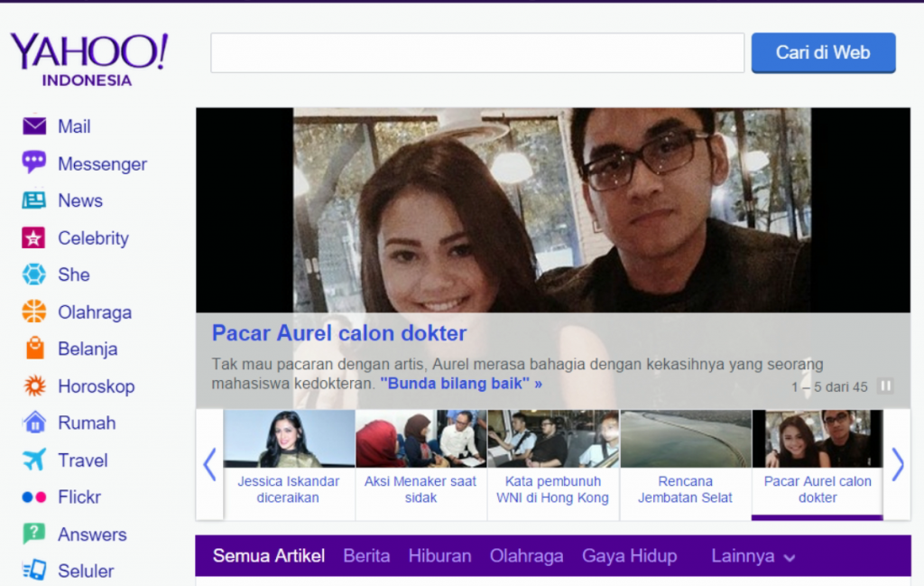The width and height of the screenshot is (924, 586).
Task: Click the Horoskop sun icon
Action: point(34,386)
